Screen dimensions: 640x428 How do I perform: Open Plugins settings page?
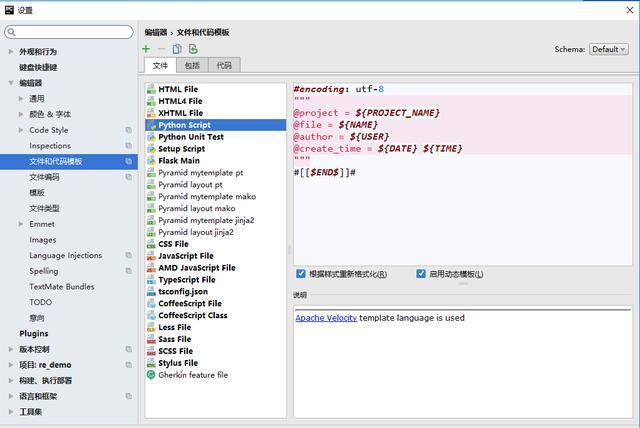click(x=33, y=334)
